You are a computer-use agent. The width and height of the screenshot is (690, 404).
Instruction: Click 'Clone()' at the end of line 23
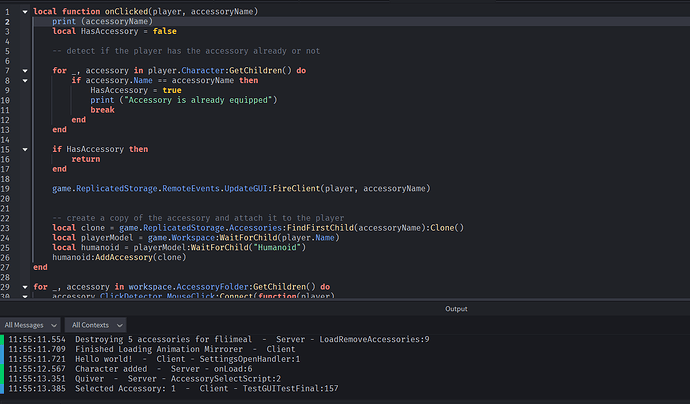(447, 228)
